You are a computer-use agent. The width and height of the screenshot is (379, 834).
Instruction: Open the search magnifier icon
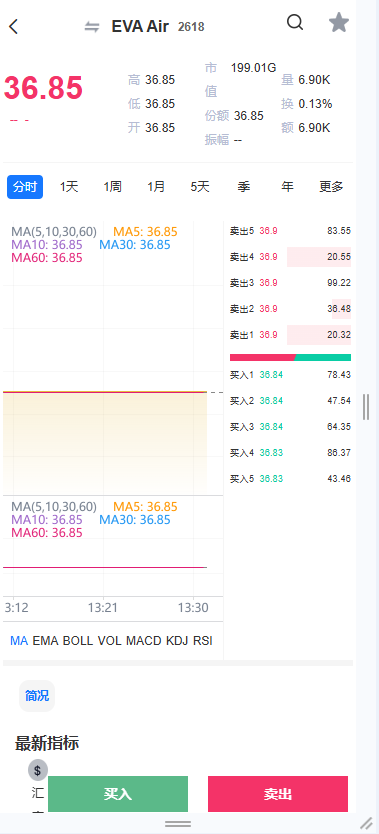[x=295, y=22]
